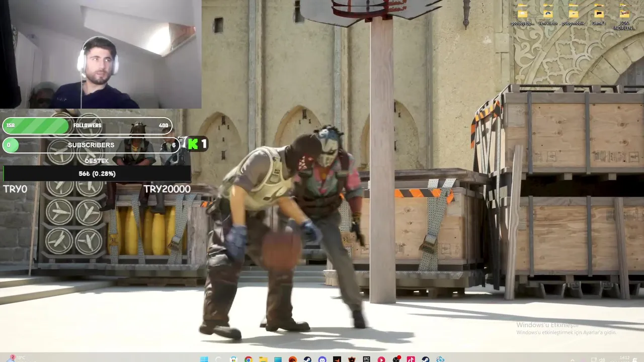Open the pubg mobile desktop folder

click(x=573, y=16)
